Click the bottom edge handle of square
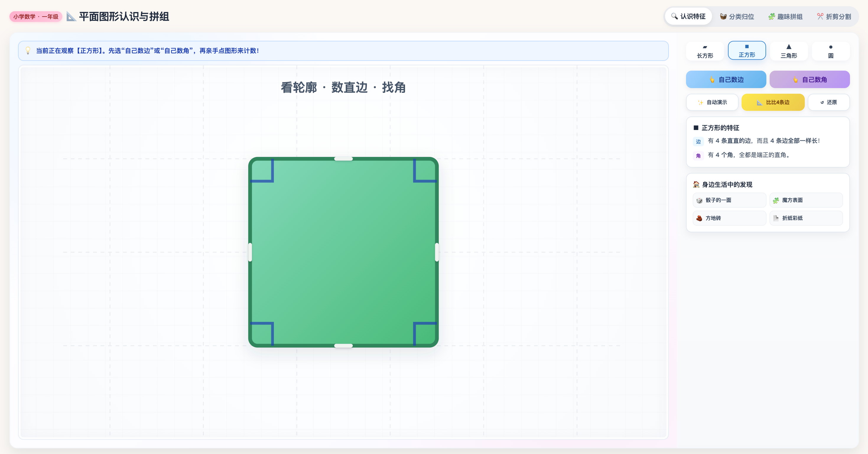Screen dimensions: 868x454 [343, 346]
